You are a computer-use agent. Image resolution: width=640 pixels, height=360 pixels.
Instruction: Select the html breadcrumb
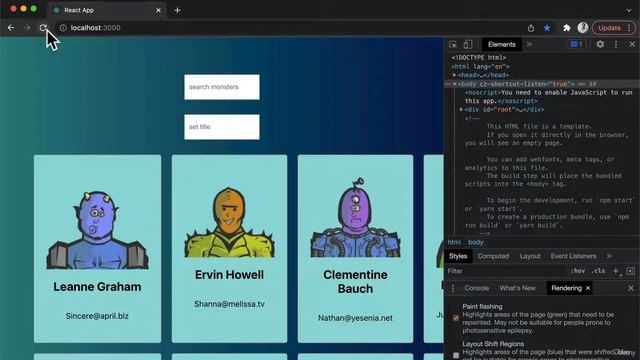point(454,242)
